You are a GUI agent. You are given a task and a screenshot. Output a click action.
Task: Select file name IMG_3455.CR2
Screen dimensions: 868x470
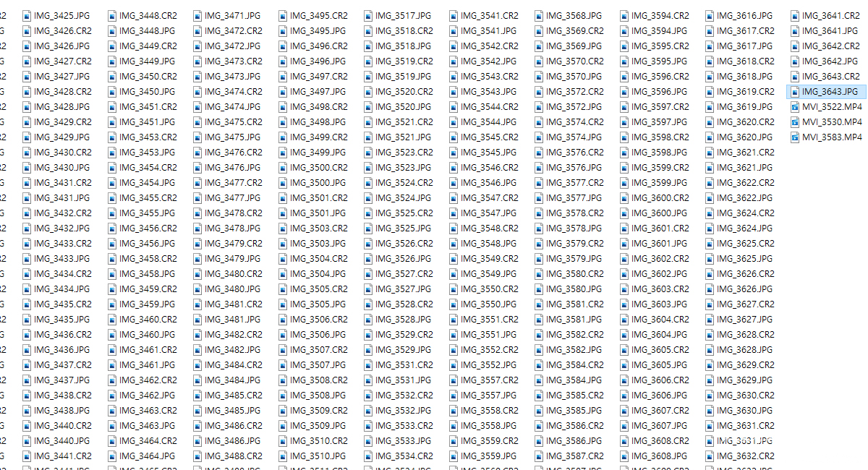pyautogui.click(x=148, y=197)
